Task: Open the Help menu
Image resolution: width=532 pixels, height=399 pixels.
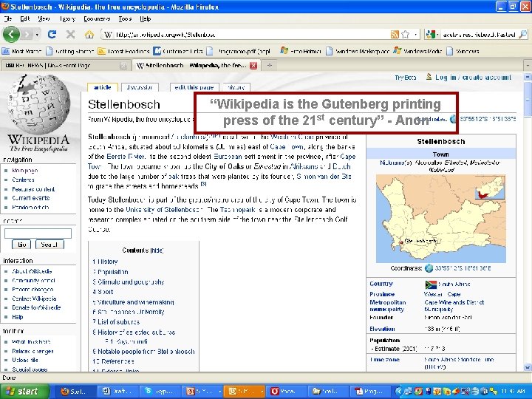Action: click(x=146, y=18)
